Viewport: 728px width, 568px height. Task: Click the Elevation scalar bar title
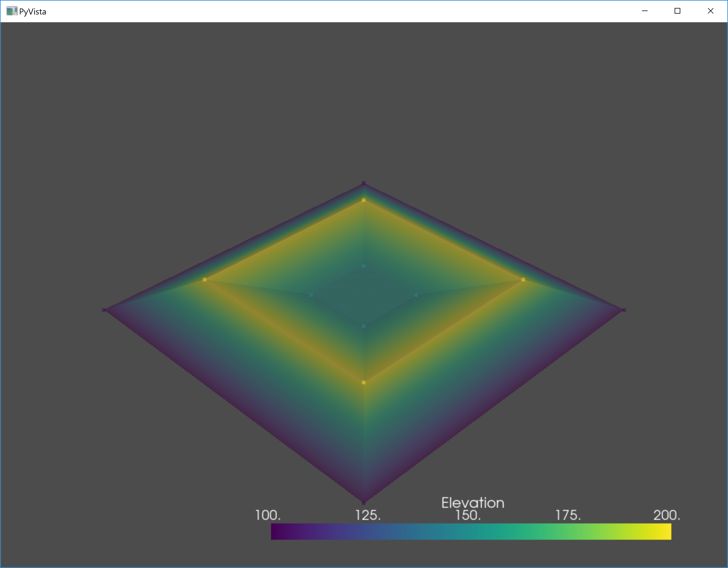tap(473, 503)
